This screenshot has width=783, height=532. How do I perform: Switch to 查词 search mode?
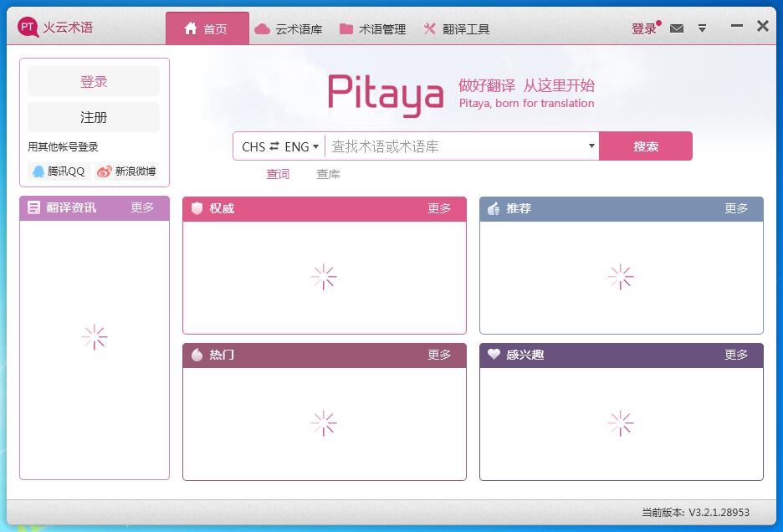pyautogui.click(x=278, y=174)
